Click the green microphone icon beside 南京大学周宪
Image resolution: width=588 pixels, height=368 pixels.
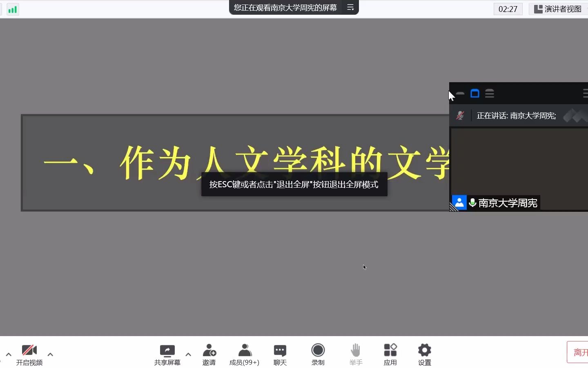[472, 202]
